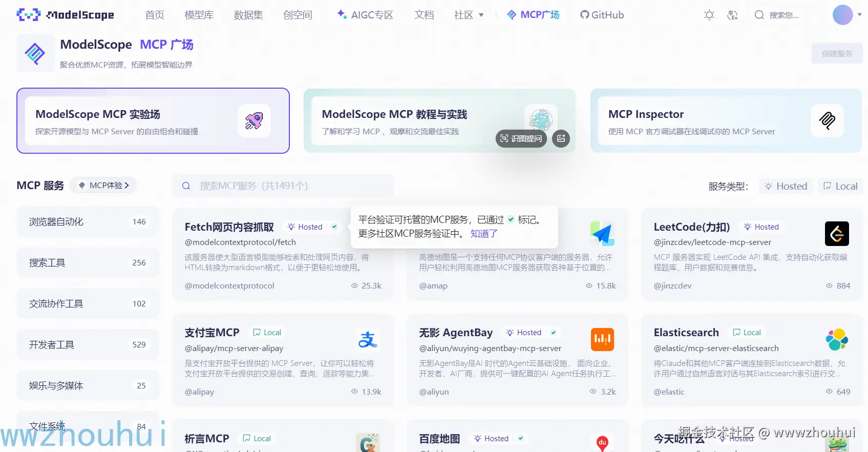This screenshot has height=452, width=868.
Task: Filter service type by Local
Action: (x=840, y=186)
